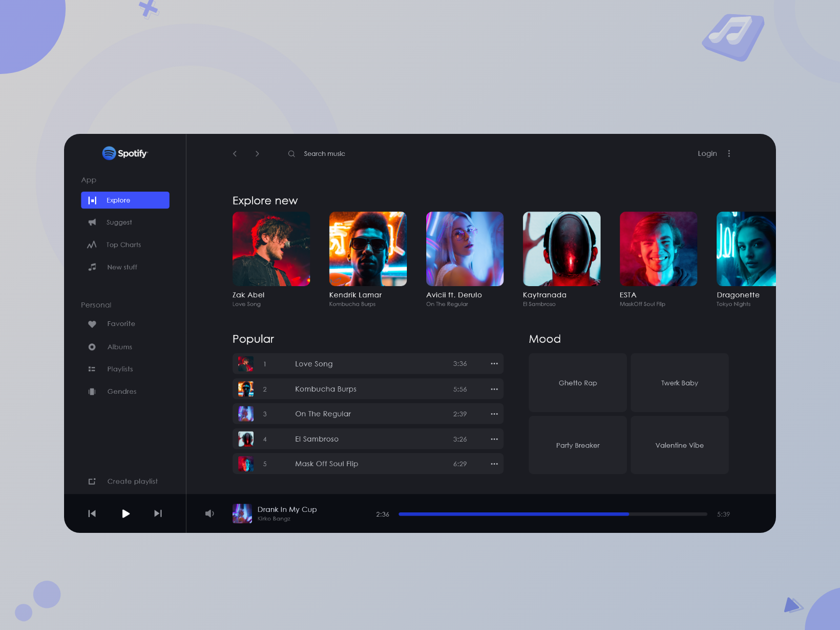840x630 pixels.
Task: Click the Albums disc icon
Action: click(x=92, y=347)
